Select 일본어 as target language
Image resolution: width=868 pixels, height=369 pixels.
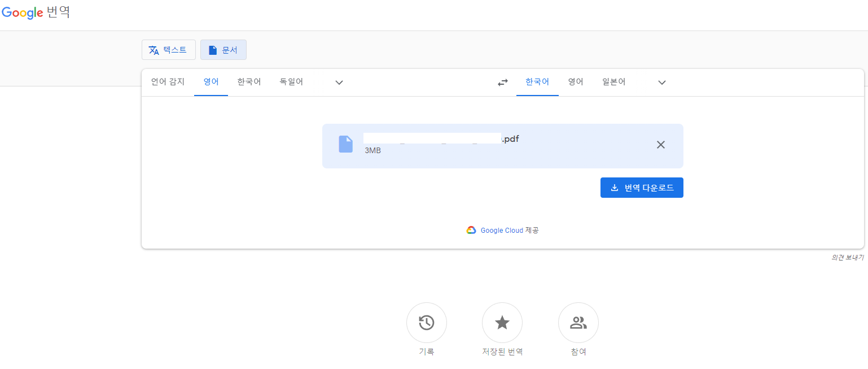pyautogui.click(x=613, y=82)
